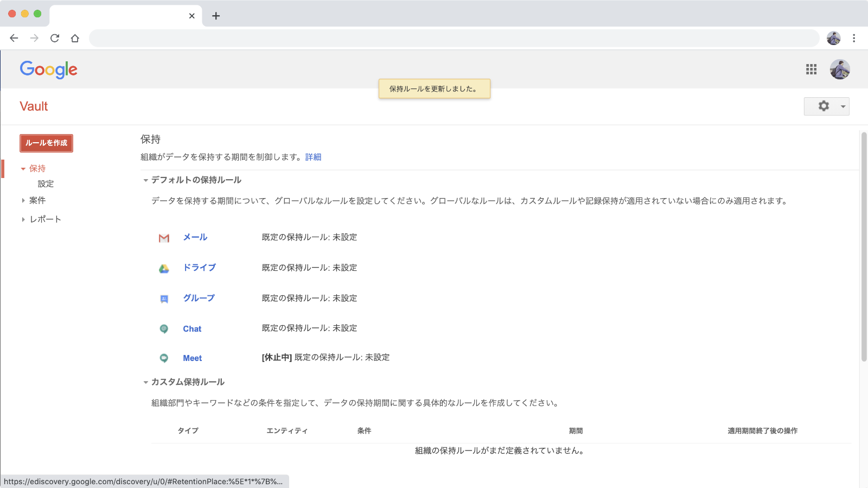This screenshot has width=868, height=488.
Task: Click the エンティティ column header
Action: [287, 431]
